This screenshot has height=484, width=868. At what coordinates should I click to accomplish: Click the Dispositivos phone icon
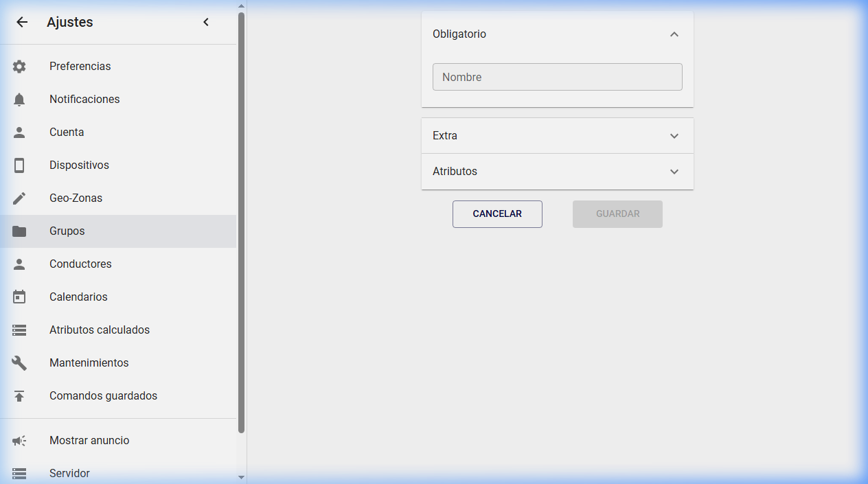[x=19, y=165]
